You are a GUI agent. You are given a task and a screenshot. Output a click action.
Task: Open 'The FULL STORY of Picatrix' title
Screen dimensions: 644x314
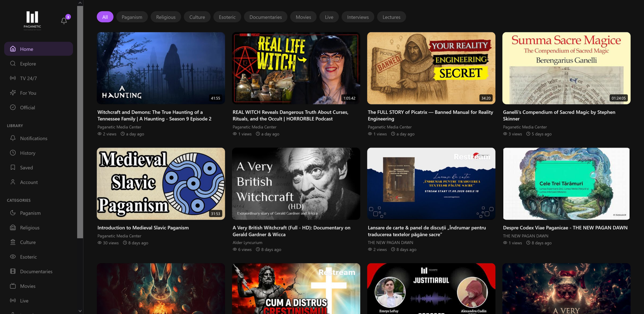pos(430,115)
